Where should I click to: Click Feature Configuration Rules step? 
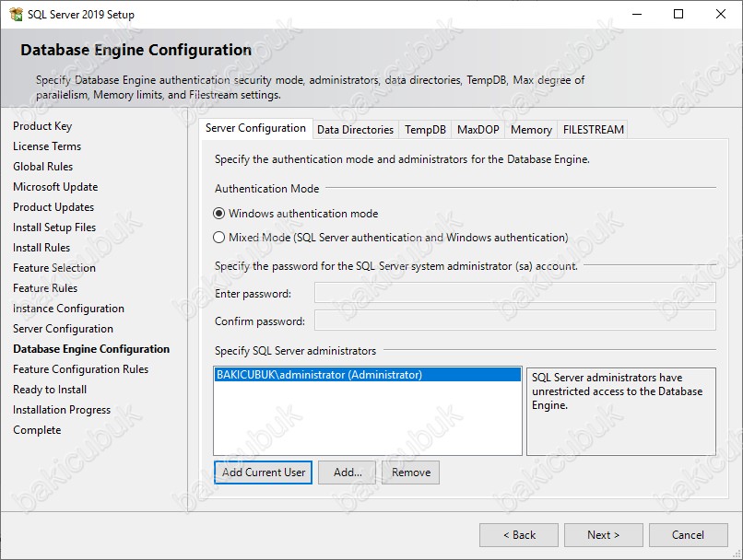point(81,369)
